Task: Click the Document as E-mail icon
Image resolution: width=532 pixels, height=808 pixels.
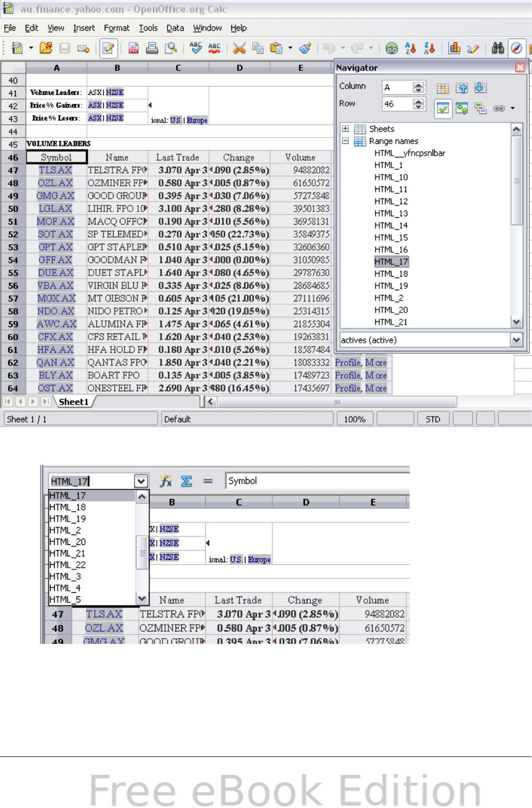Action: [x=83, y=48]
